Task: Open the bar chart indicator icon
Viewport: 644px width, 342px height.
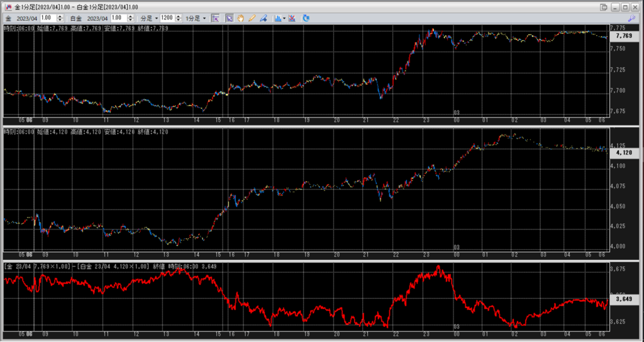Action: coord(278,18)
